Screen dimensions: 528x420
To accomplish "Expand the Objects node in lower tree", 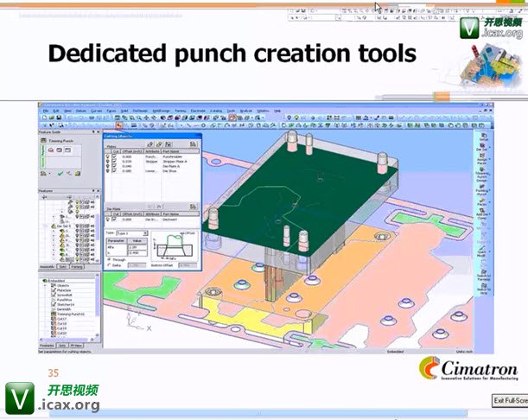I will click(x=46, y=285).
